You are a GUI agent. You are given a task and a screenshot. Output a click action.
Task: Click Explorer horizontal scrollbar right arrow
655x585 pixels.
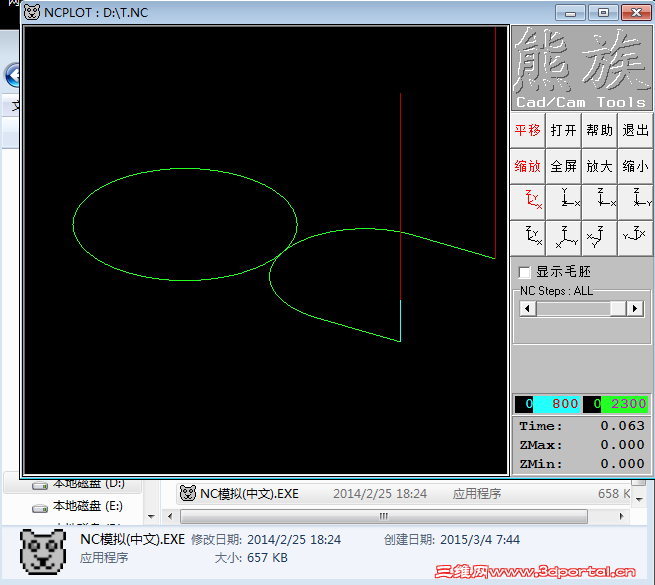tap(622, 516)
